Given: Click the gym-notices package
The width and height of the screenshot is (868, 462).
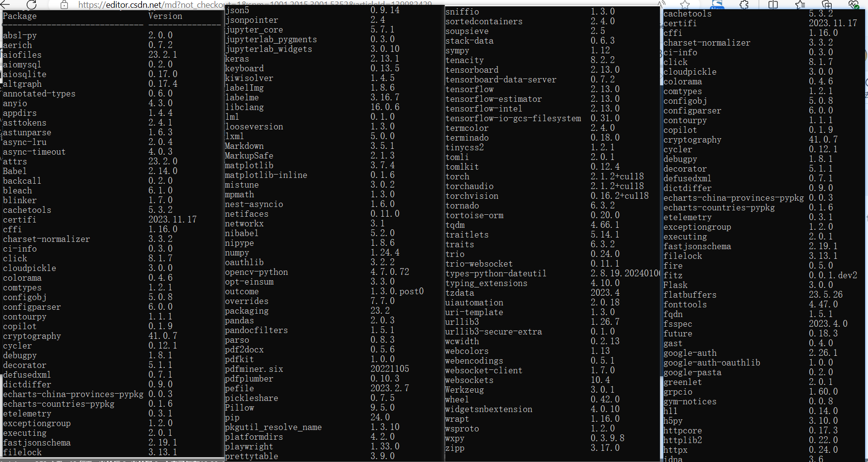Looking at the screenshot, I should [x=690, y=401].
